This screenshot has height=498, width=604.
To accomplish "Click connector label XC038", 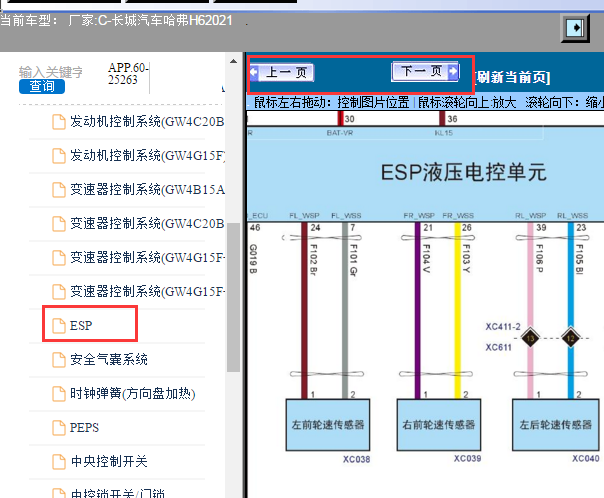I will (x=356, y=459).
